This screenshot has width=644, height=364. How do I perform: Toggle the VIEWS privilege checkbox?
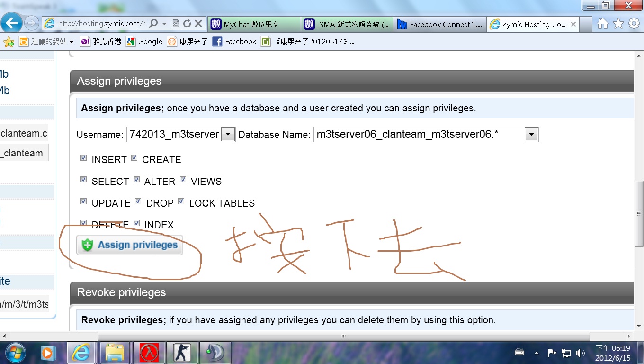click(183, 180)
